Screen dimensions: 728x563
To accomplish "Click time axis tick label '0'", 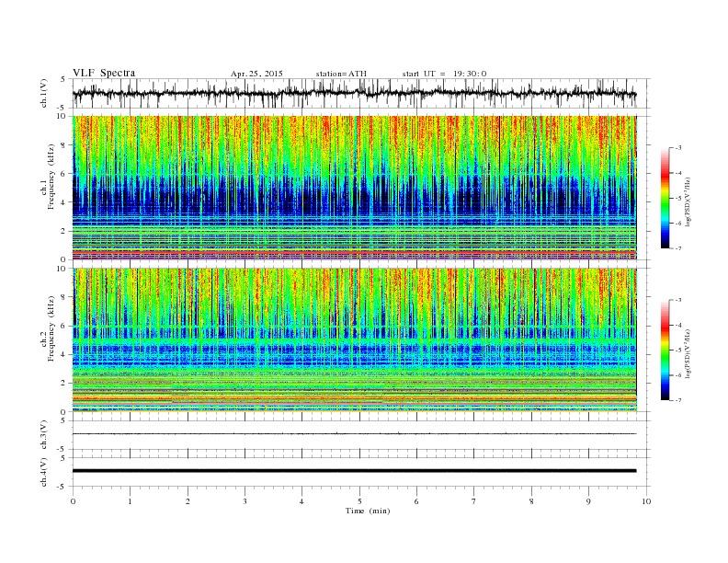I will [x=73, y=501].
